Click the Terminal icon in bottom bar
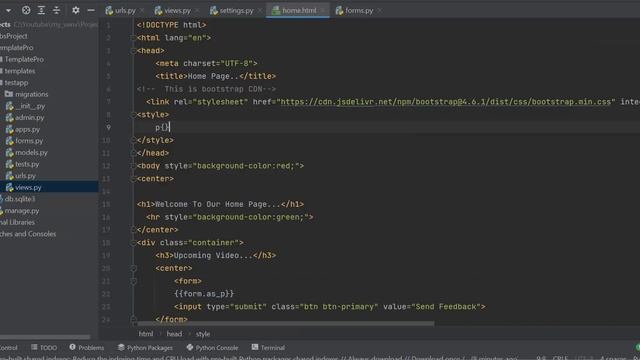Image resolution: width=640 pixels, height=360 pixels. (x=255, y=347)
